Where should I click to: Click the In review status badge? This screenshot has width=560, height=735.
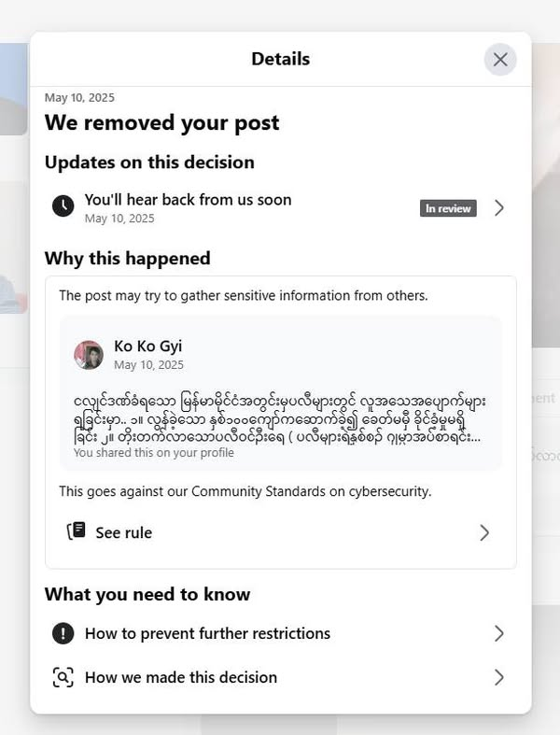point(448,208)
